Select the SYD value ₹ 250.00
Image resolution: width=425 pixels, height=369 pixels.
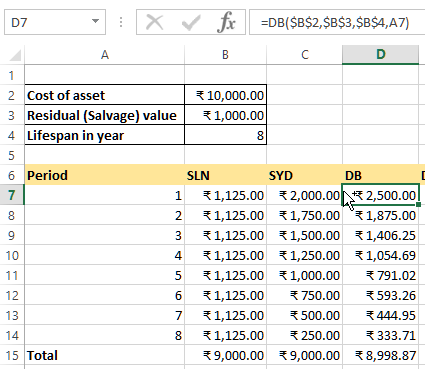coord(304,335)
